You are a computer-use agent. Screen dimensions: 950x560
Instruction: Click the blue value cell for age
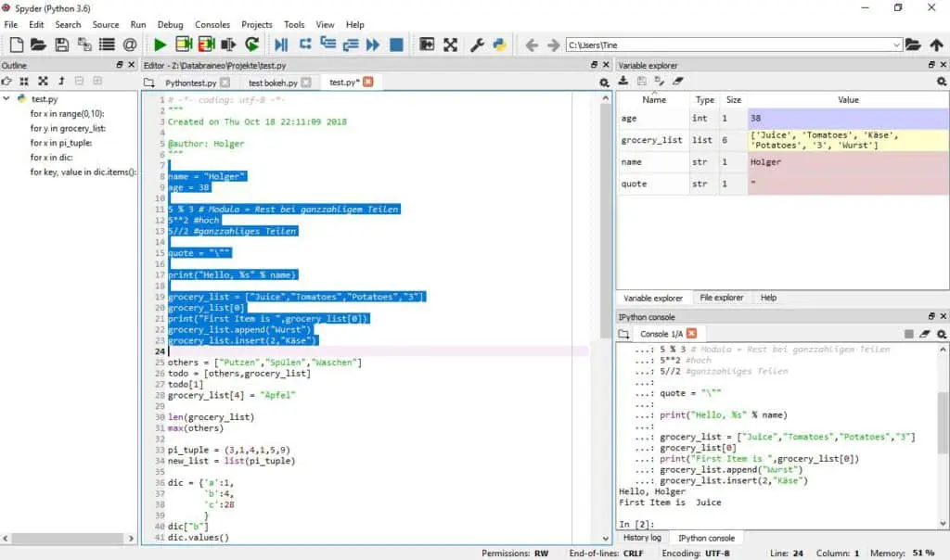pos(848,118)
